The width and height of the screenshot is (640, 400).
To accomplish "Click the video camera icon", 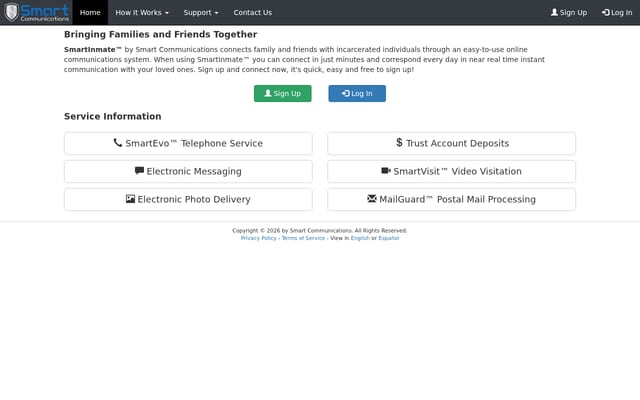I will [x=386, y=171].
